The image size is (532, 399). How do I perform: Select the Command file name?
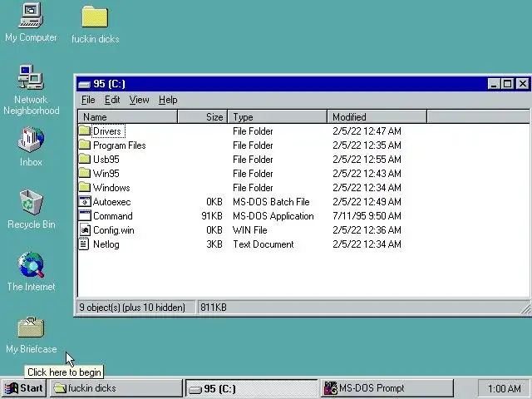coord(113,216)
